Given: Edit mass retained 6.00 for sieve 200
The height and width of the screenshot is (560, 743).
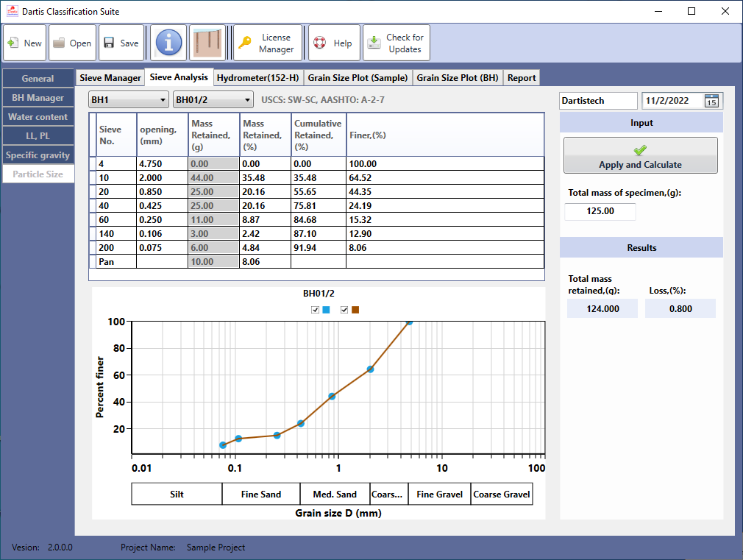Looking at the screenshot, I should point(214,247).
